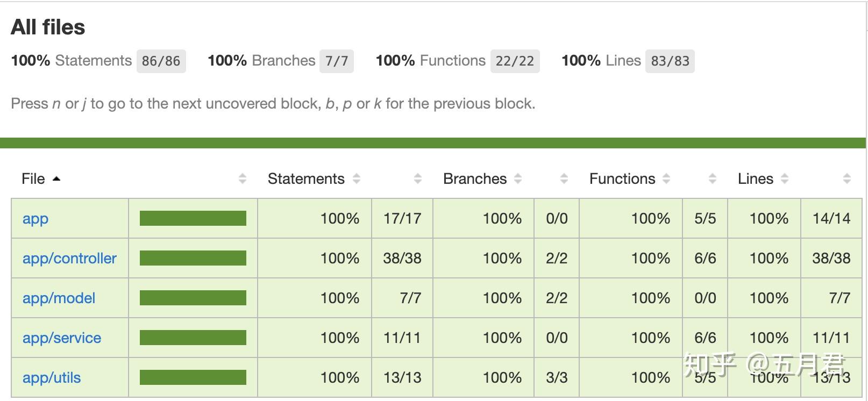Click the Branches column header text
The width and height of the screenshot is (868, 401).
(475, 179)
